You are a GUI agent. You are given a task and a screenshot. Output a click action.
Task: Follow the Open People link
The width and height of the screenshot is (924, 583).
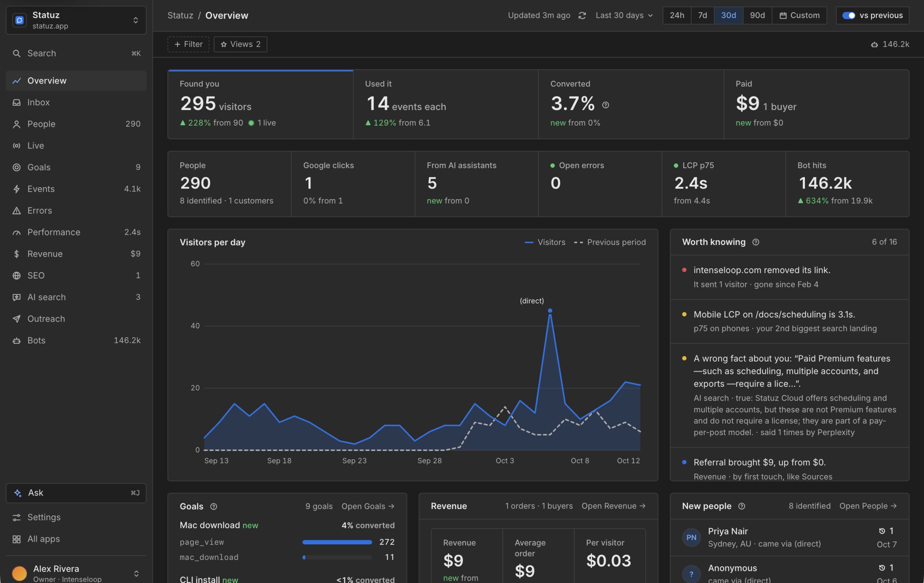click(868, 506)
